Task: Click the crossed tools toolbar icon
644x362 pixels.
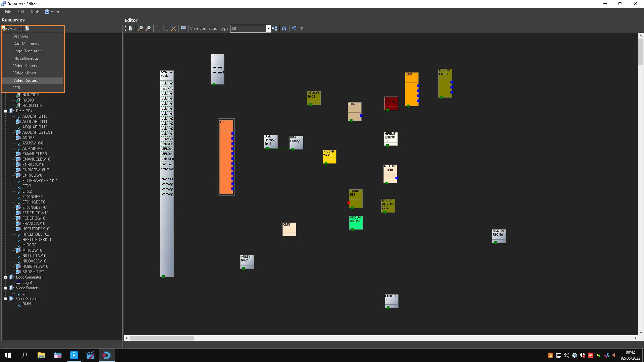Action: click(x=173, y=28)
